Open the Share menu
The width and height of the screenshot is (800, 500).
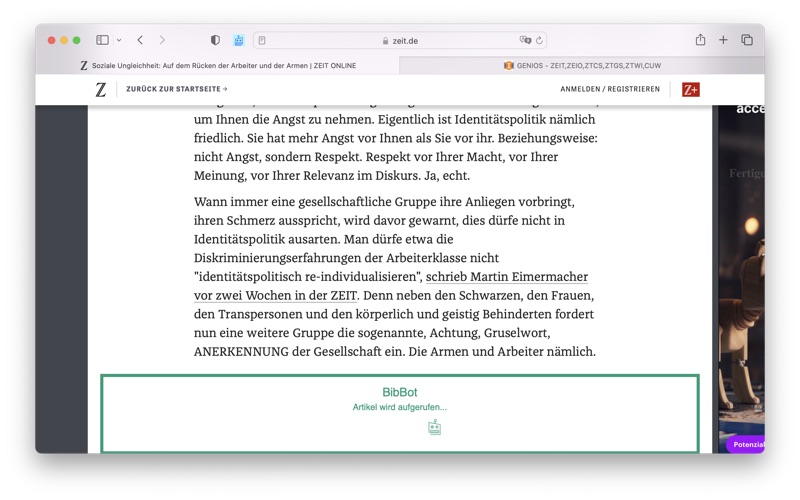[x=701, y=39]
